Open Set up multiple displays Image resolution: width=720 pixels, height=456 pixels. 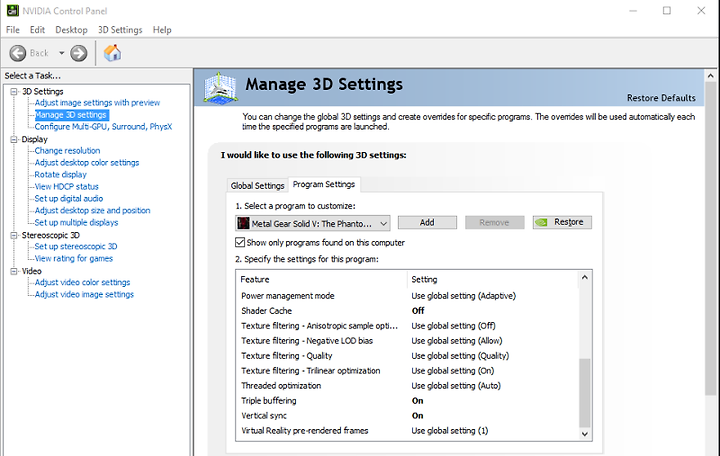(76, 222)
